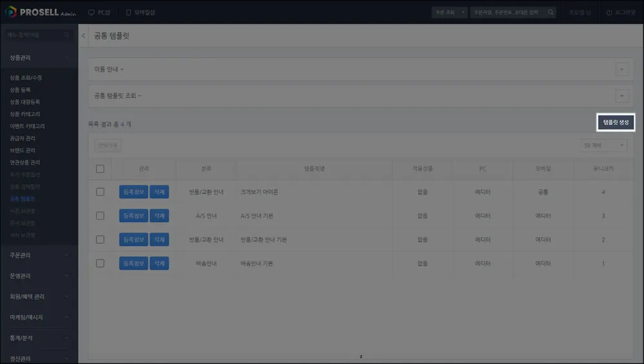Image resolution: width=644 pixels, height=364 pixels.
Task: Expand the 공통 템플릿 조회 panel arrow button
Action: [x=622, y=96]
